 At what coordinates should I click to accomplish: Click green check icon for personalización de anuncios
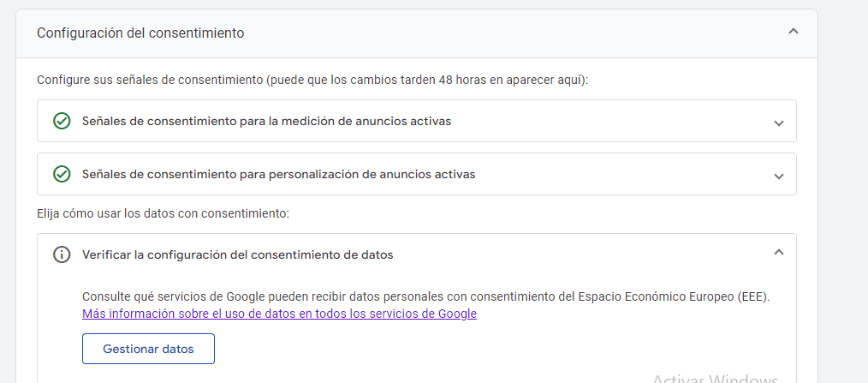tap(62, 174)
